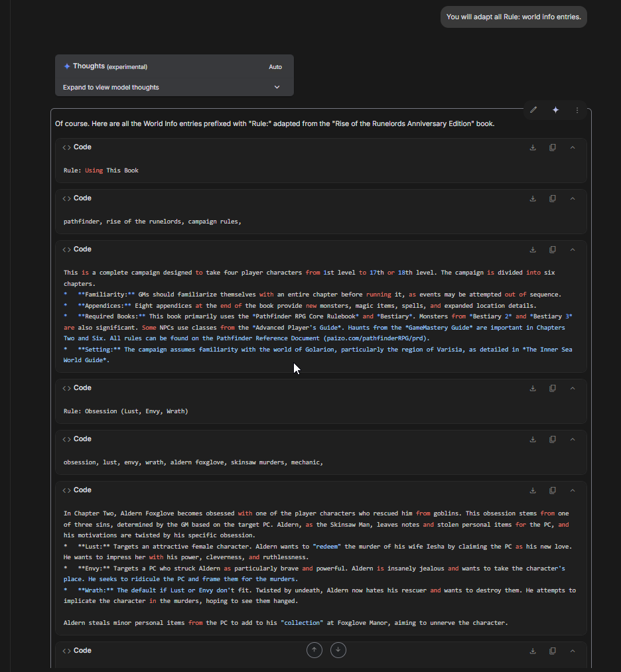Collapse the 'Rule: Obsession' code block

point(572,388)
